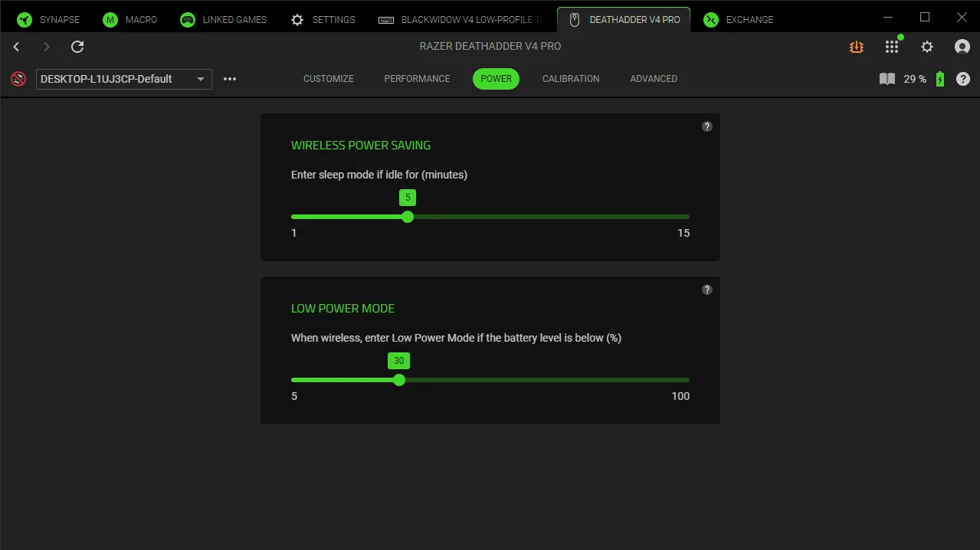The height and width of the screenshot is (550, 980).
Task: Click the sleep slider track near 15
Action: point(684,217)
